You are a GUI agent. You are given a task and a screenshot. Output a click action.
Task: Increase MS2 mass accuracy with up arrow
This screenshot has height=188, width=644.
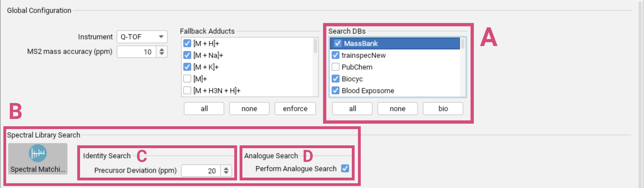tap(162, 49)
